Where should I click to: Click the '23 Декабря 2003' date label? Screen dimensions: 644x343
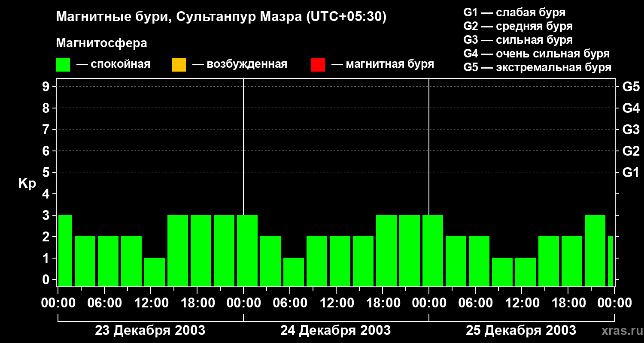pos(150,331)
